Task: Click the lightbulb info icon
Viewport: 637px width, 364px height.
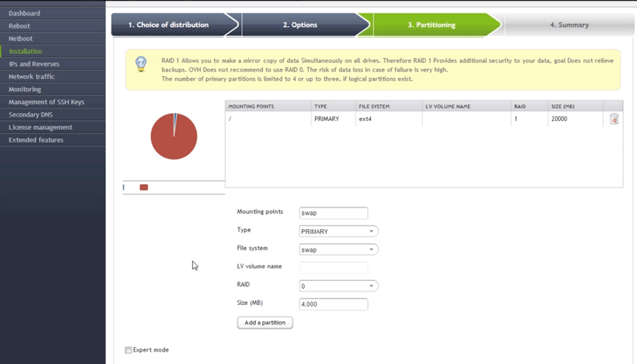Action: click(x=141, y=64)
